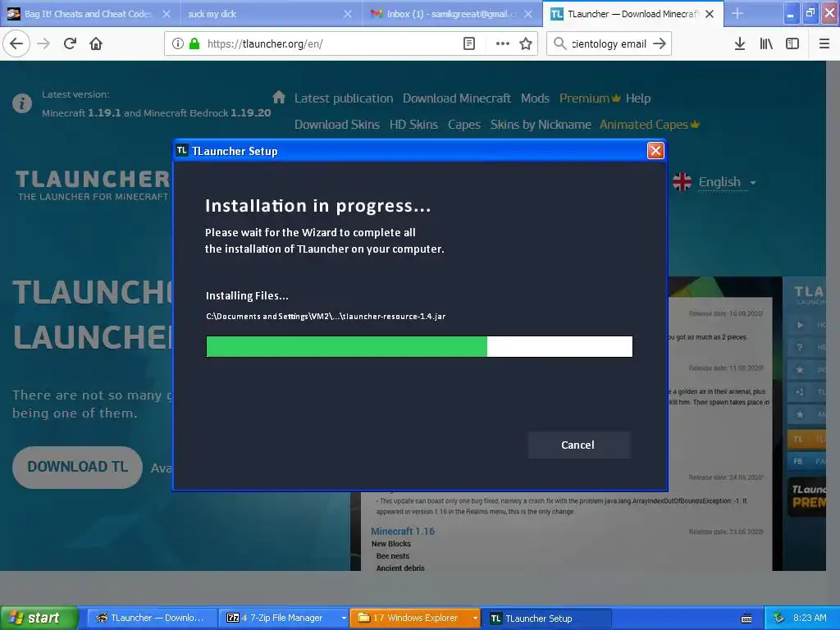The height and width of the screenshot is (630, 840).
Task: Select TLauncher Setup taskbar button
Action: [546, 618]
